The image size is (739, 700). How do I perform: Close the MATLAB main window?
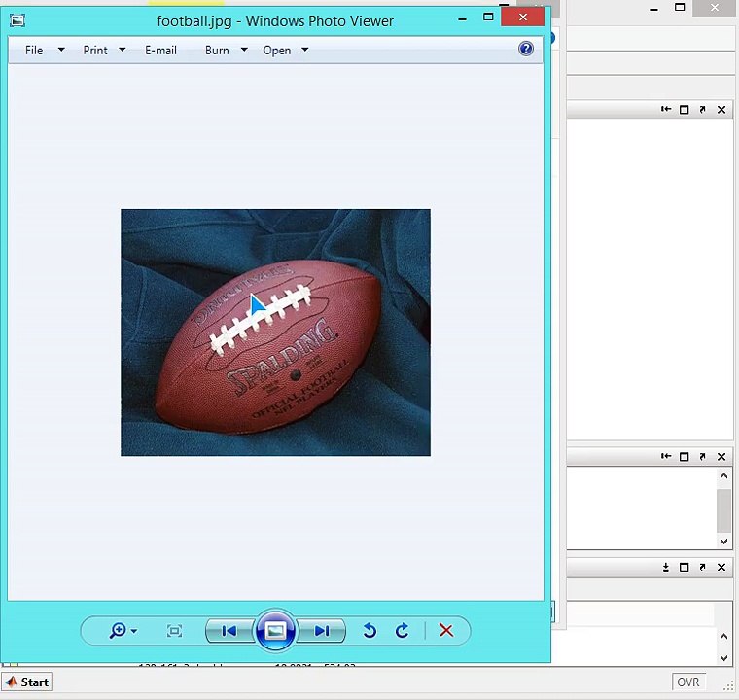point(715,8)
